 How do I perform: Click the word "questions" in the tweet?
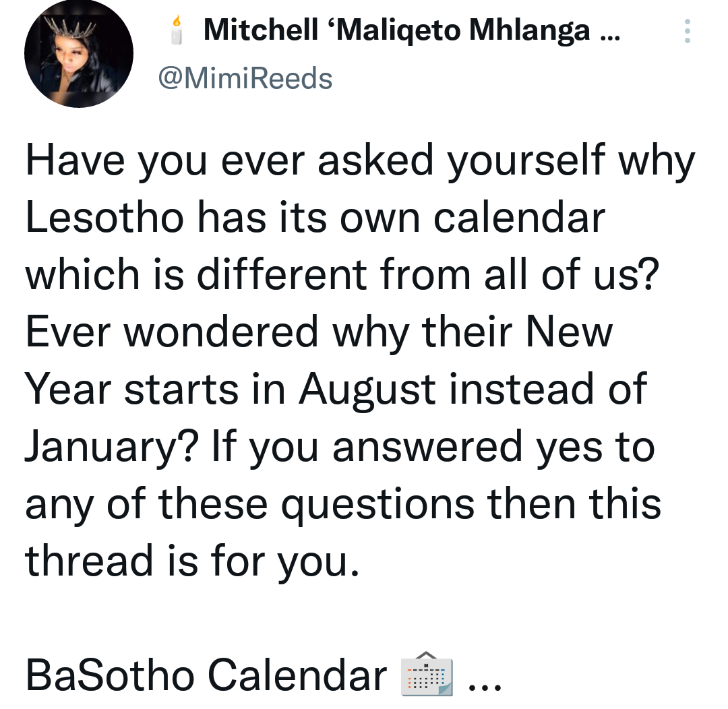click(x=378, y=505)
